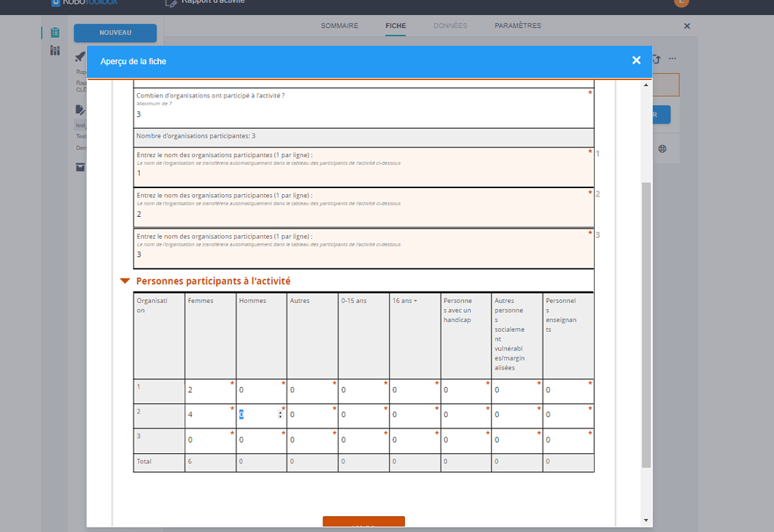774x532 pixels.
Task: Open the more-options ellipsis menu
Action: pos(672,58)
